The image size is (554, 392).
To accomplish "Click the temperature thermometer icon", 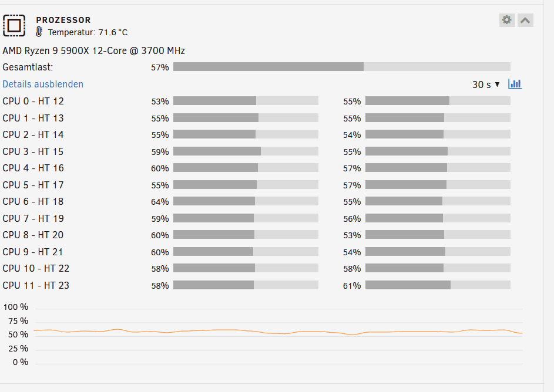I will click(39, 32).
